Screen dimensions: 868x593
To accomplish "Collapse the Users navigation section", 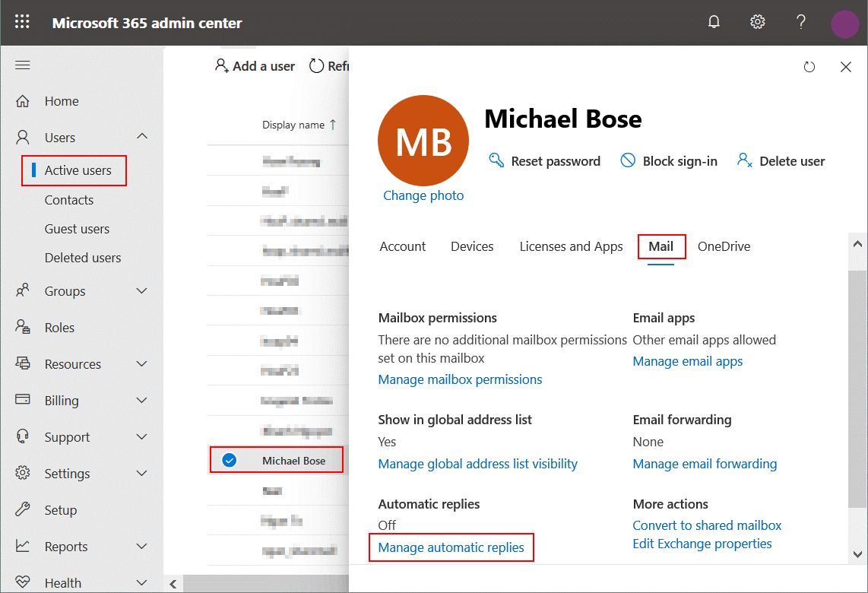I will [141, 137].
